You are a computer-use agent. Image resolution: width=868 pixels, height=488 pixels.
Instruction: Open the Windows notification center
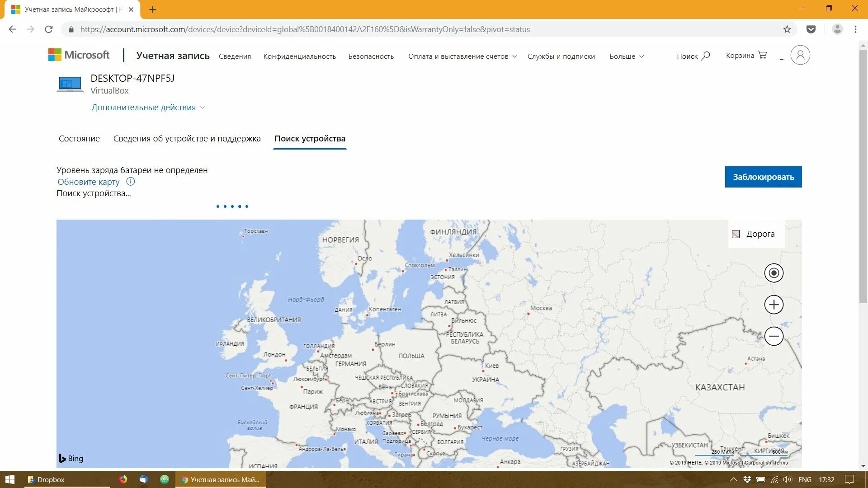(849, 479)
